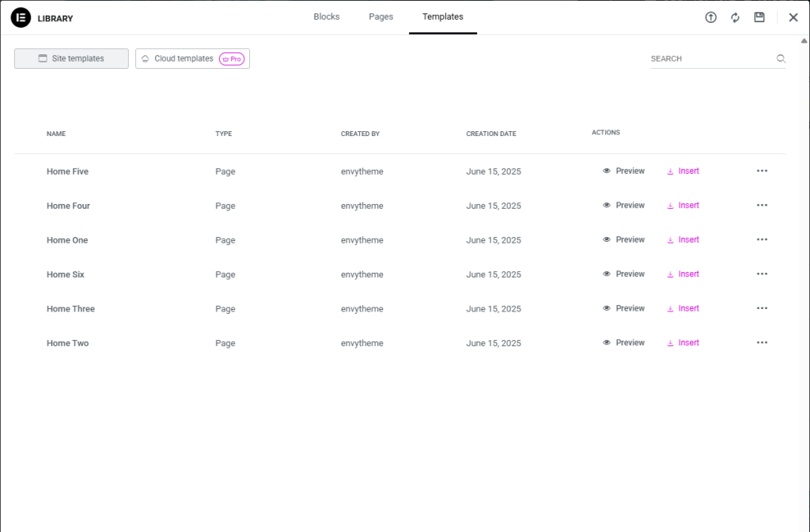
Task: Click the search magnifier icon
Action: pos(781,58)
